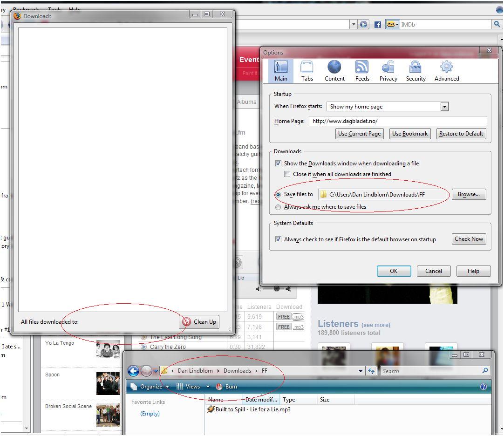
Task: Confirm Options dialog with OK
Action: point(394,271)
